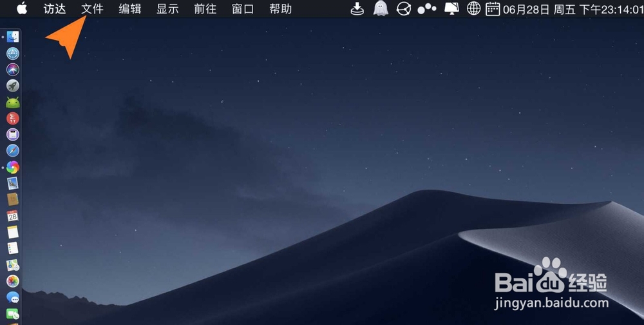Open App Store from the Dock

(13, 54)
